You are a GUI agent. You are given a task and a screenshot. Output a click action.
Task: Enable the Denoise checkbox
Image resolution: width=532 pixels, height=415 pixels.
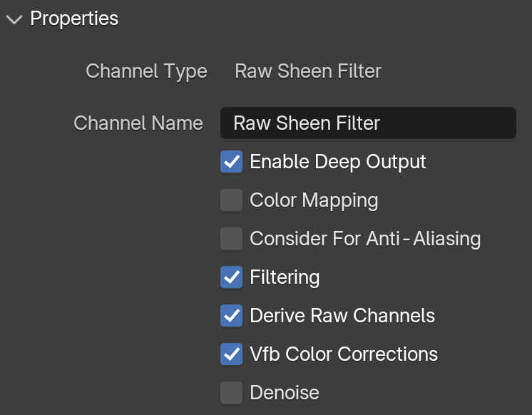point(231,393)
